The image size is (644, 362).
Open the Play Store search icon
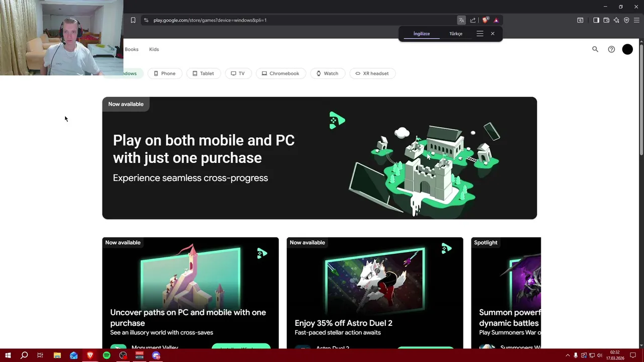pos(595,49)
